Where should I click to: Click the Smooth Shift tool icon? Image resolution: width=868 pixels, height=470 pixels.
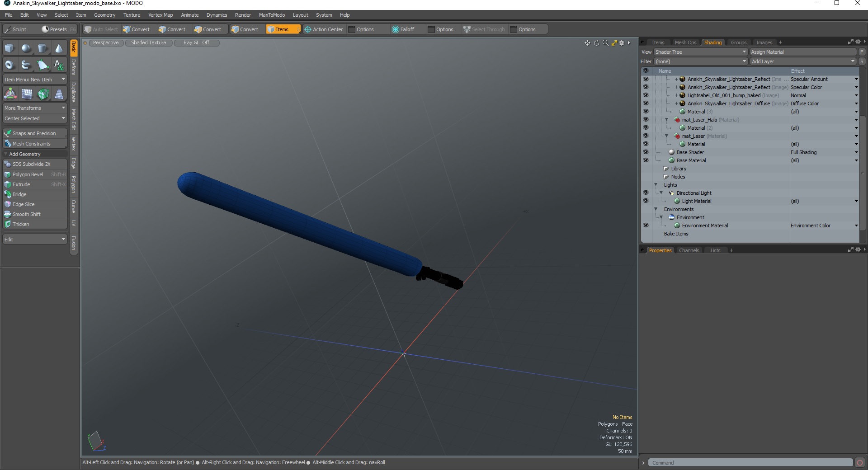tap(8, 214)
